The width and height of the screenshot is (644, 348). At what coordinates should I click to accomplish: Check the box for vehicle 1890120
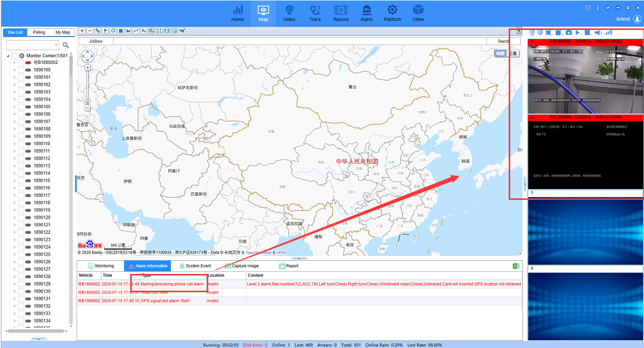21,218
